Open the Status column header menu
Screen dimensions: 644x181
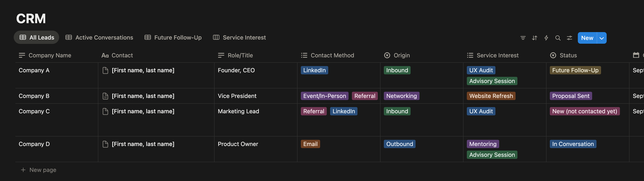pos(568,55)
